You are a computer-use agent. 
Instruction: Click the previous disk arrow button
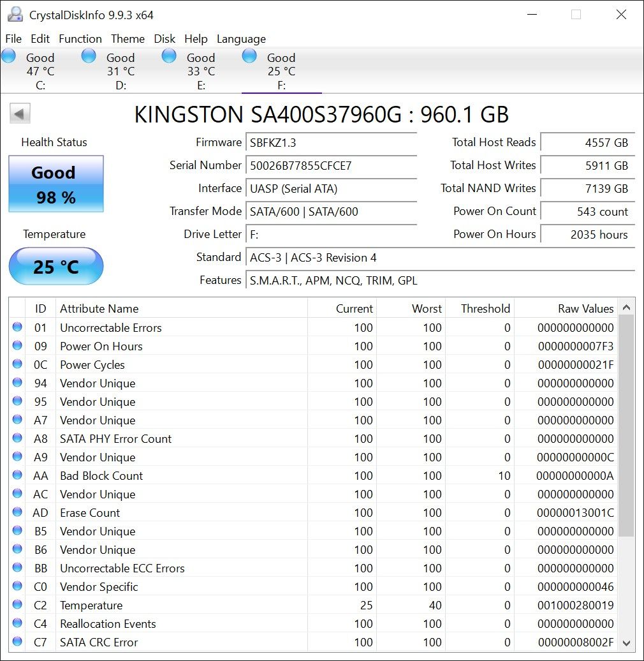pos(20,114)
